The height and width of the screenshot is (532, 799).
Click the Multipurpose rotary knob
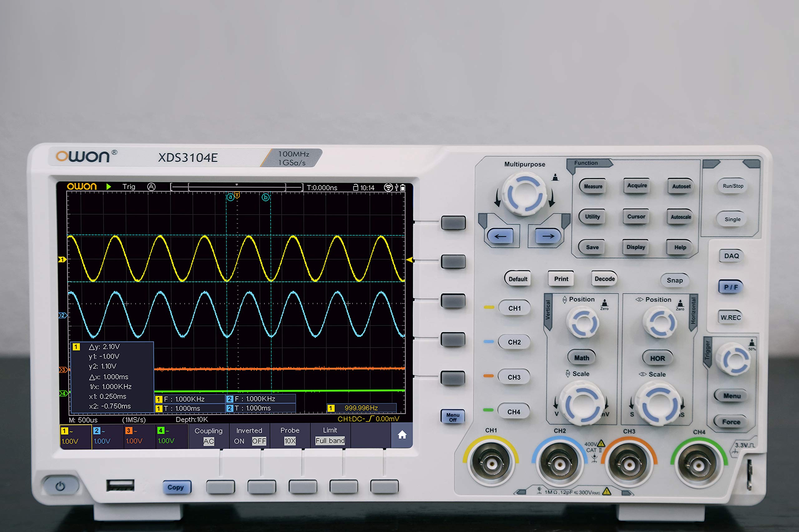pos(524,194)
